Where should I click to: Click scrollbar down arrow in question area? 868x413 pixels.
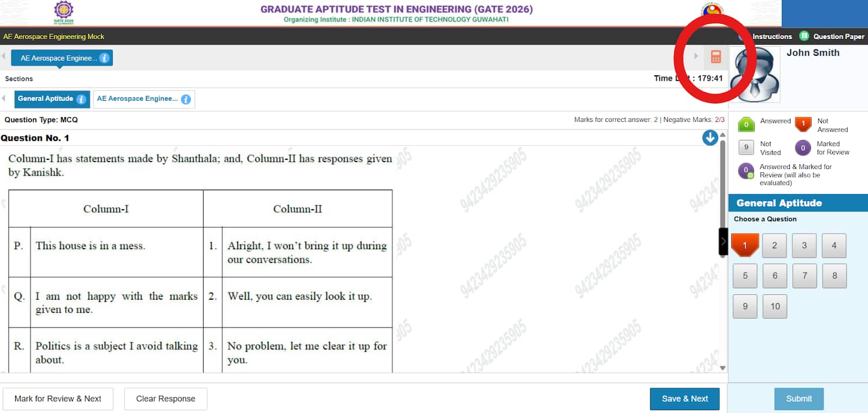click(723, 368)
